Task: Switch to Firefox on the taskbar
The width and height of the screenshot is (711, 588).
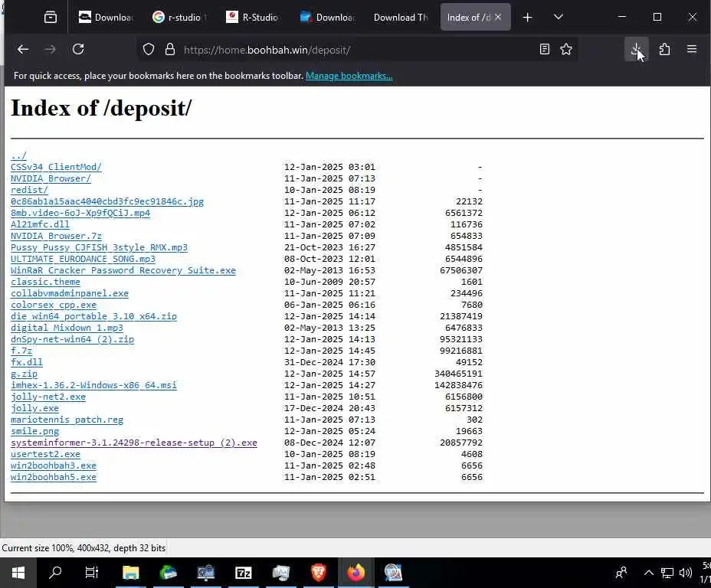Action: [356, 573]
